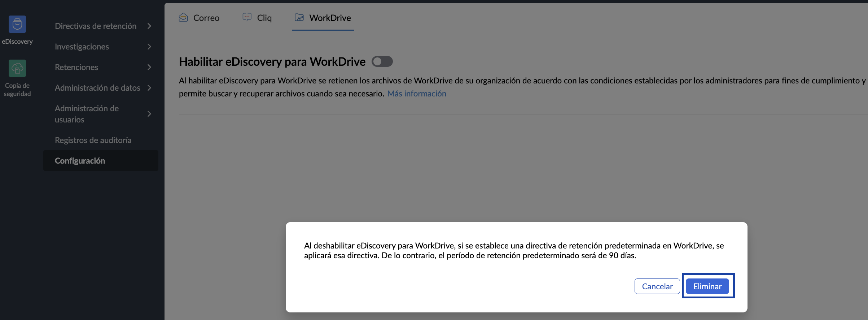The width and height of the screenshot is (868, 320).
Task: Follow the Más información link
Action: [x=417, y=94]
